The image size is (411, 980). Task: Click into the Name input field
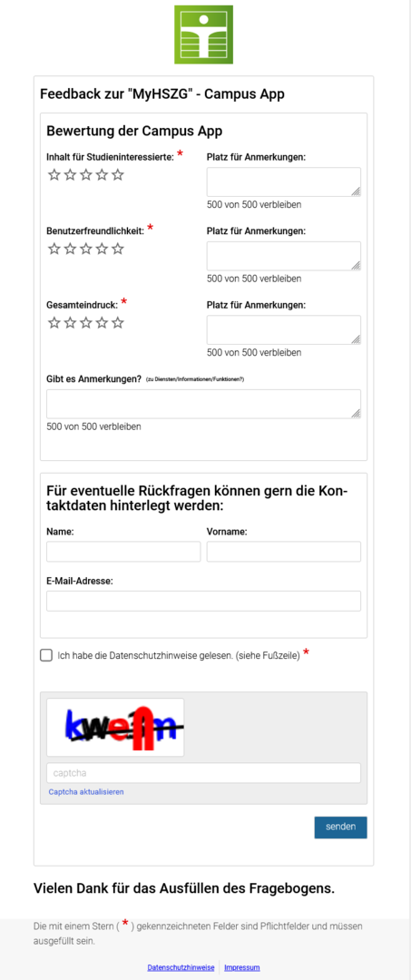pyautogui.click(x=123, y=552)
